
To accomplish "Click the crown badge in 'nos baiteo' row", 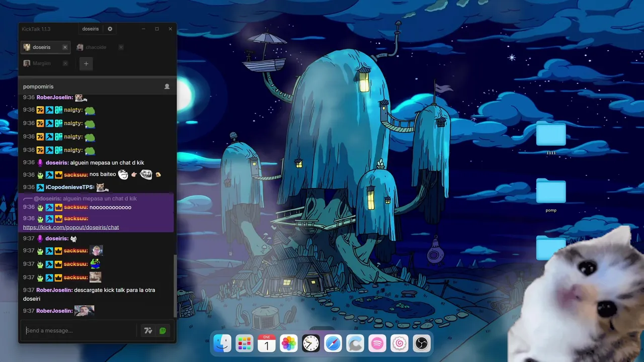I will (58, 175).
